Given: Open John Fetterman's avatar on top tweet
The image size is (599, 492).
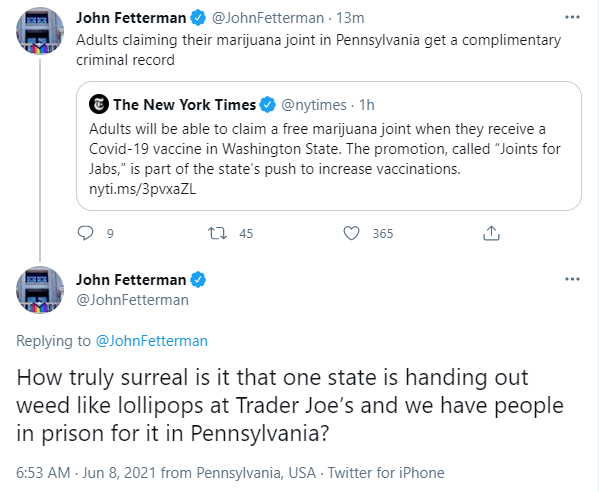Looking at the screenshot, I should tap(40, 31).
